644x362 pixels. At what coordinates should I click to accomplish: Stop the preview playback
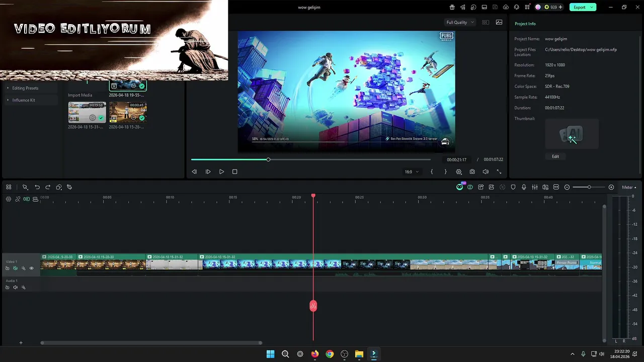(x=234, y=171)
